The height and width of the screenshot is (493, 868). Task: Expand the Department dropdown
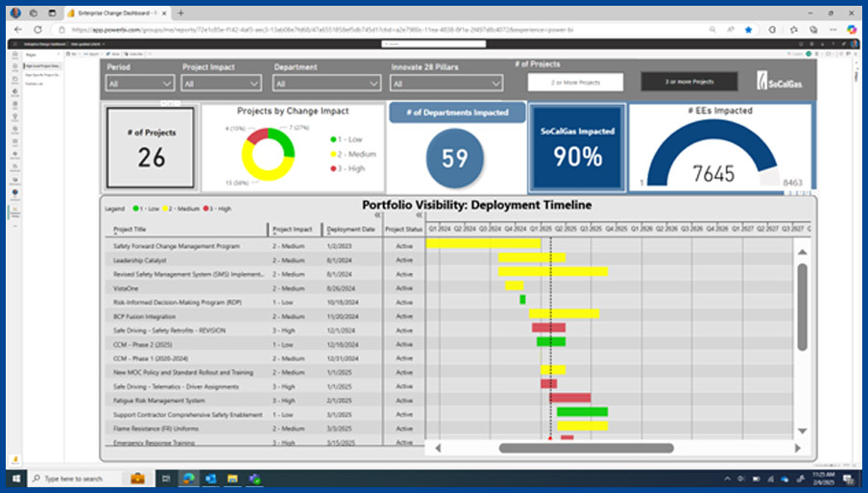point(326,84)
